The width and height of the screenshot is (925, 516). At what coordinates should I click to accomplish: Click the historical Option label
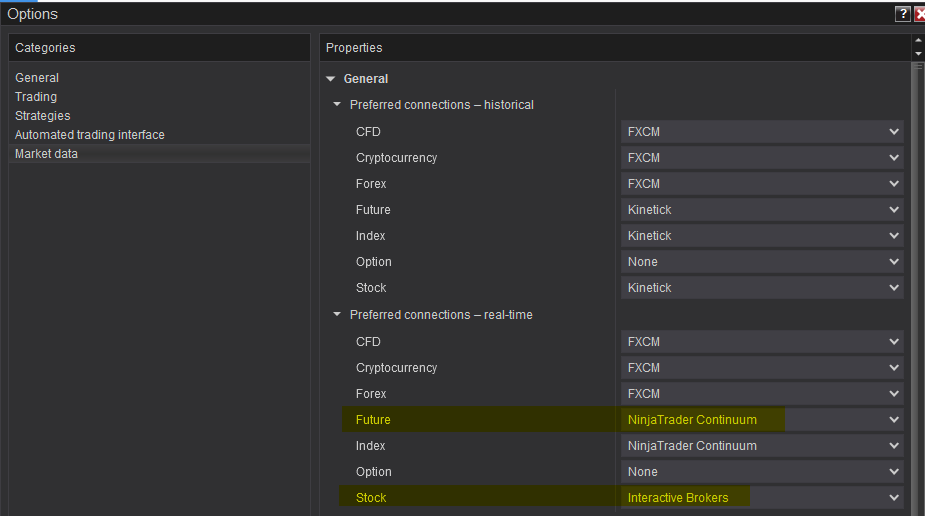[373, 261]
